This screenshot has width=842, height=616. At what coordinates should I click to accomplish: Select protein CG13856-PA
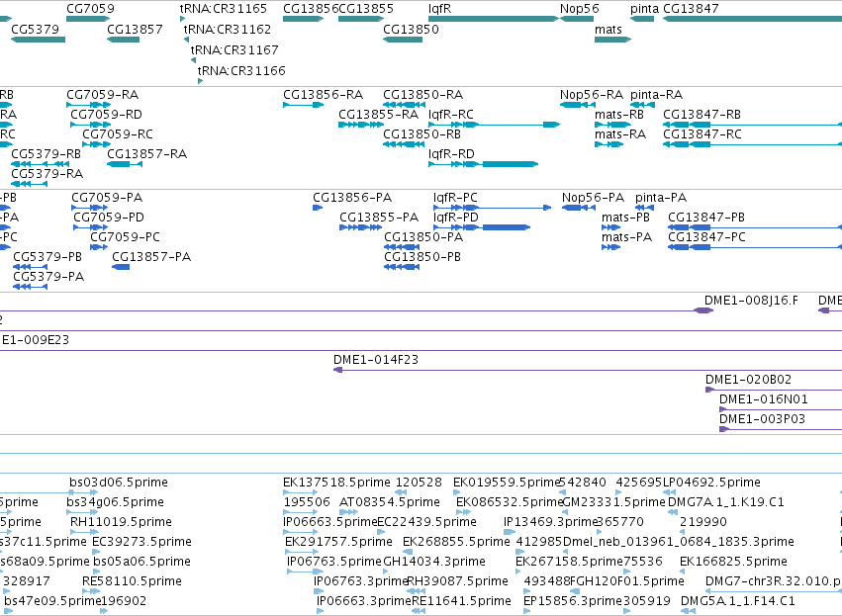[318, 208]
